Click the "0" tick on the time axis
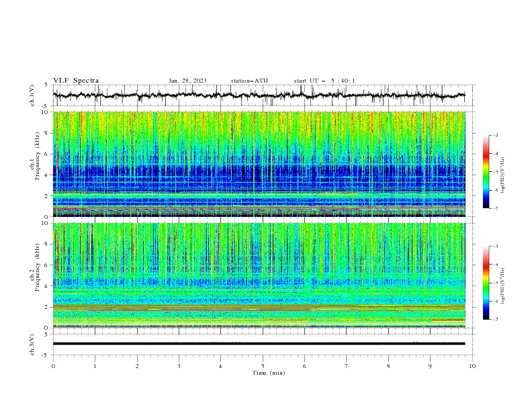Image resolution: width=532 pixels, height=411 pixels. (53, 366)
